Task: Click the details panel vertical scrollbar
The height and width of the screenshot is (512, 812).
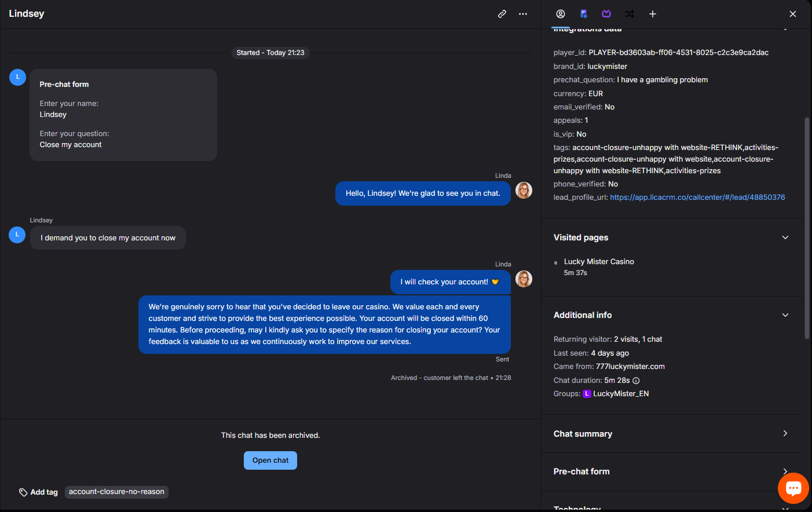Action: [807, 228]
